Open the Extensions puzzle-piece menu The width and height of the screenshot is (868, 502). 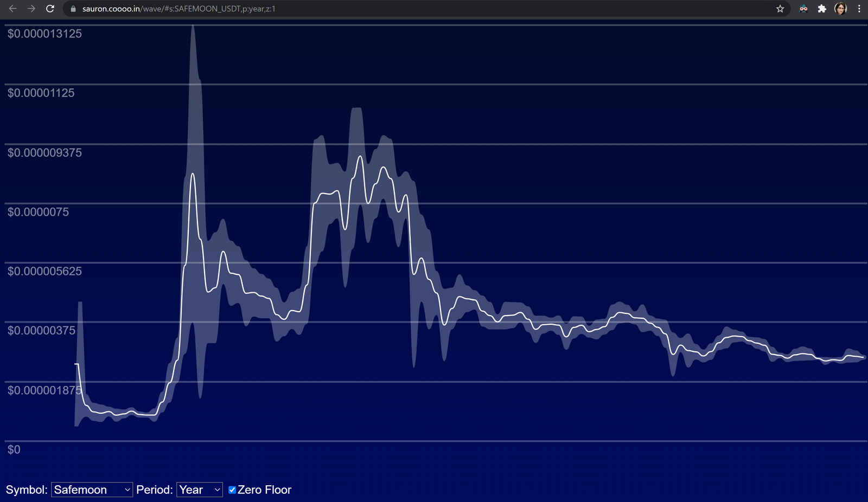pos(822,9)
